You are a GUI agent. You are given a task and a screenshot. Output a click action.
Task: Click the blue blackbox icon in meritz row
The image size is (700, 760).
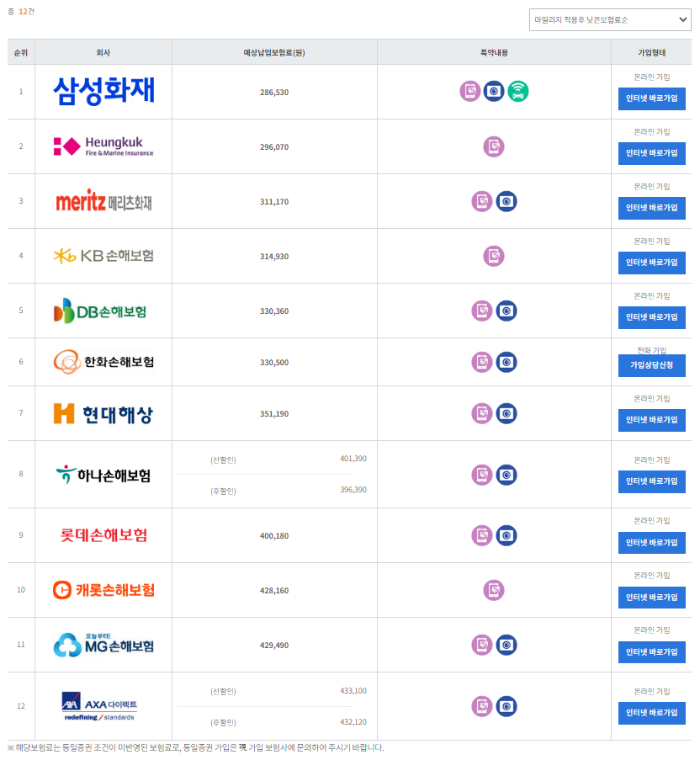coord(506,201)
